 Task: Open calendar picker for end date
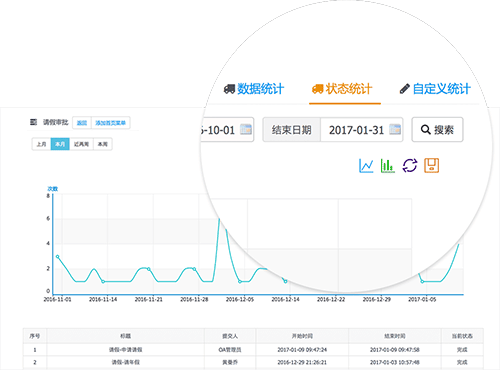click(x=395, y=129)
